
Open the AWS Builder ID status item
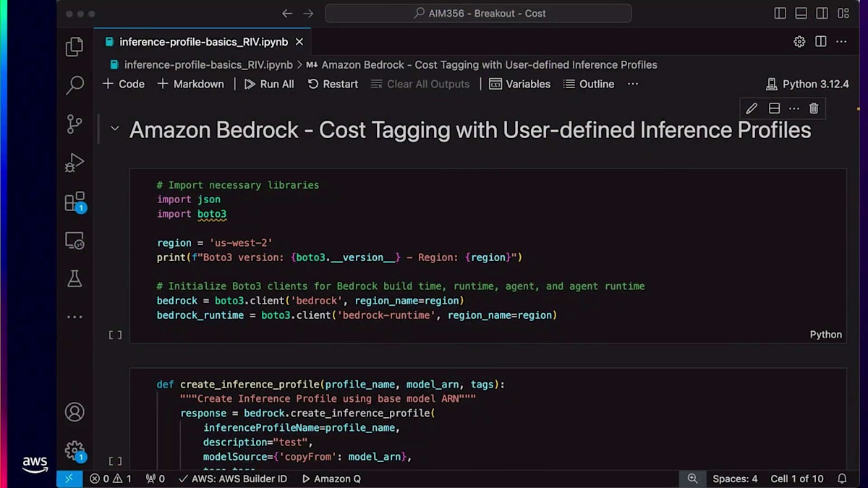click(x=233, y=479)
